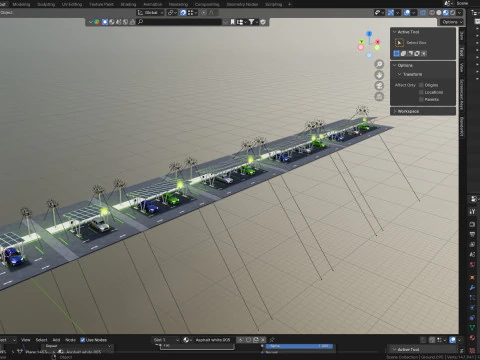Open the node editor Add menu
Image resolution: width=480 pixels, height=360 pixels.
(56, 340)
